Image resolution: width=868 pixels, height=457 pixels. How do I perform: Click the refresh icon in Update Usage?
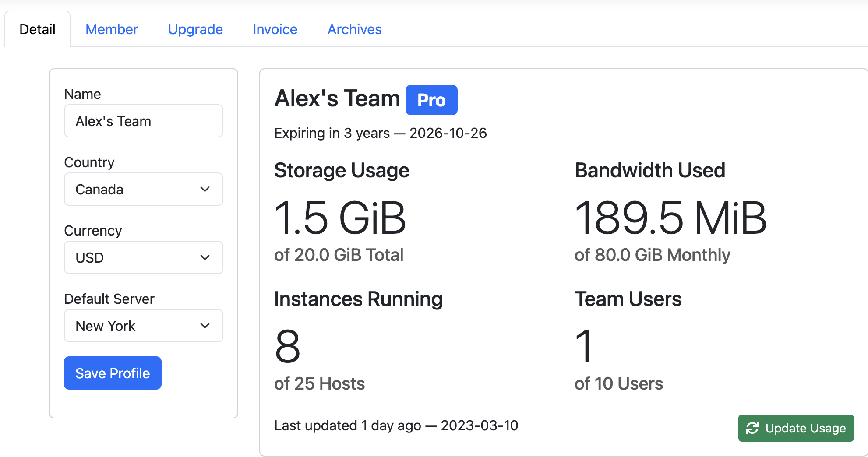click(752, 428)
